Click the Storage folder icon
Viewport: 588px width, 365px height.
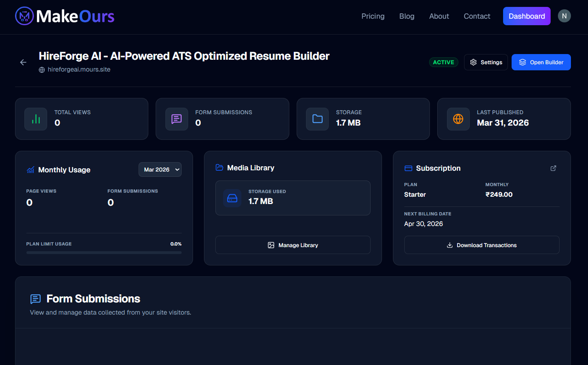317,119
